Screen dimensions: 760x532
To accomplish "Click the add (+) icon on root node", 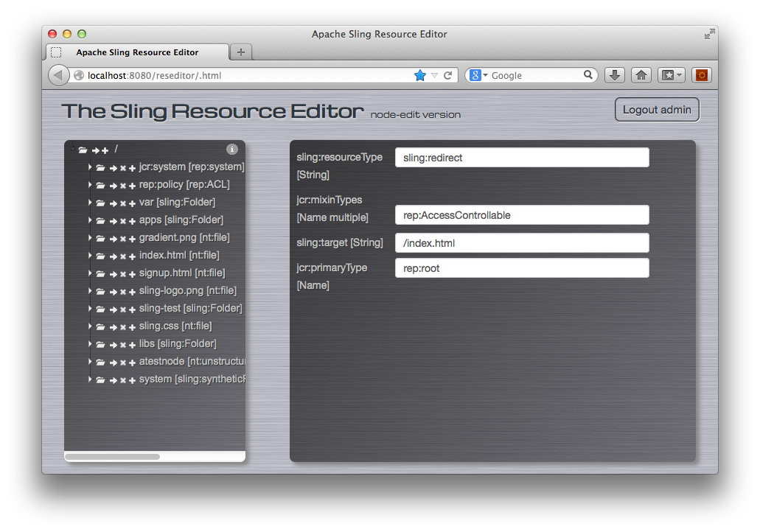I will [x=105, y=150].
